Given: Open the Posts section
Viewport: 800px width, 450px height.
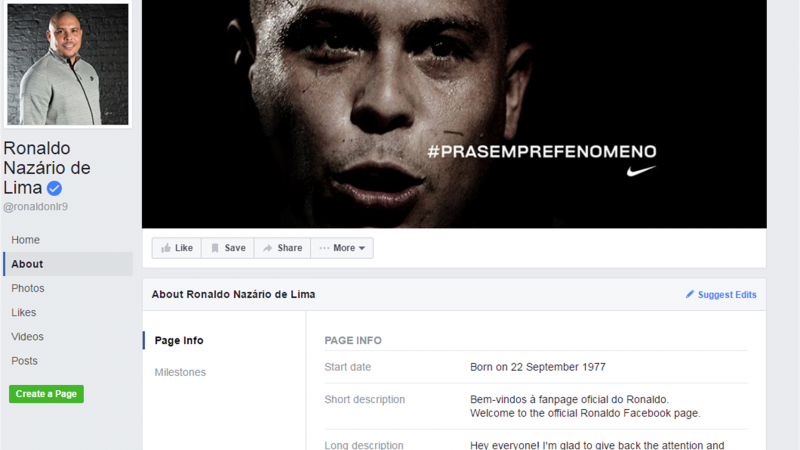Looking at the screenshot, I should (25, 361).
